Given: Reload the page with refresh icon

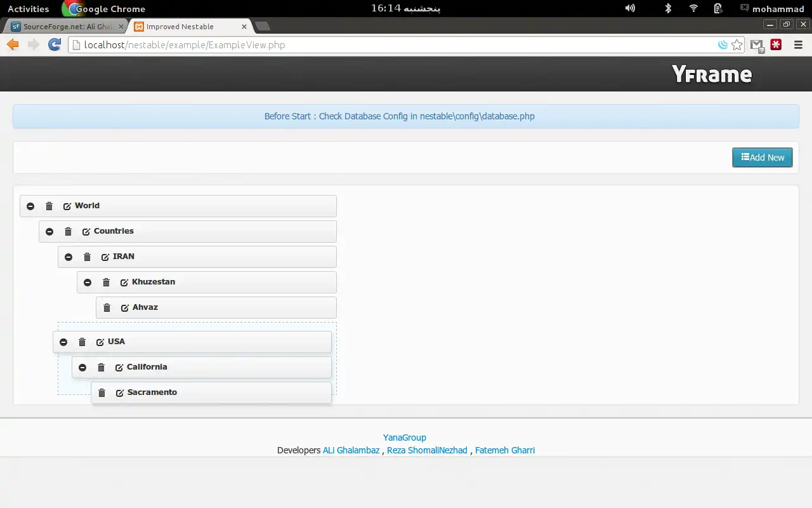Looking at the screenshot, I should (55, 44).
